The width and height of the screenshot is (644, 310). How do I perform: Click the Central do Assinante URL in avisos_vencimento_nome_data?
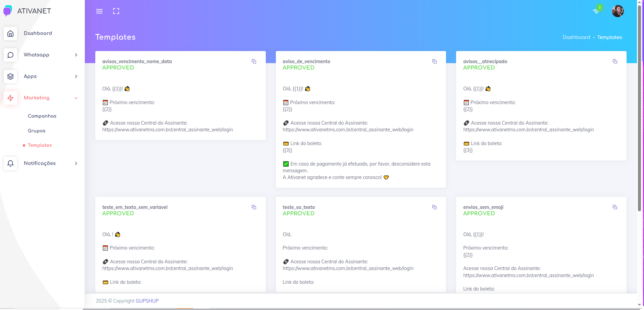point(167,130)
